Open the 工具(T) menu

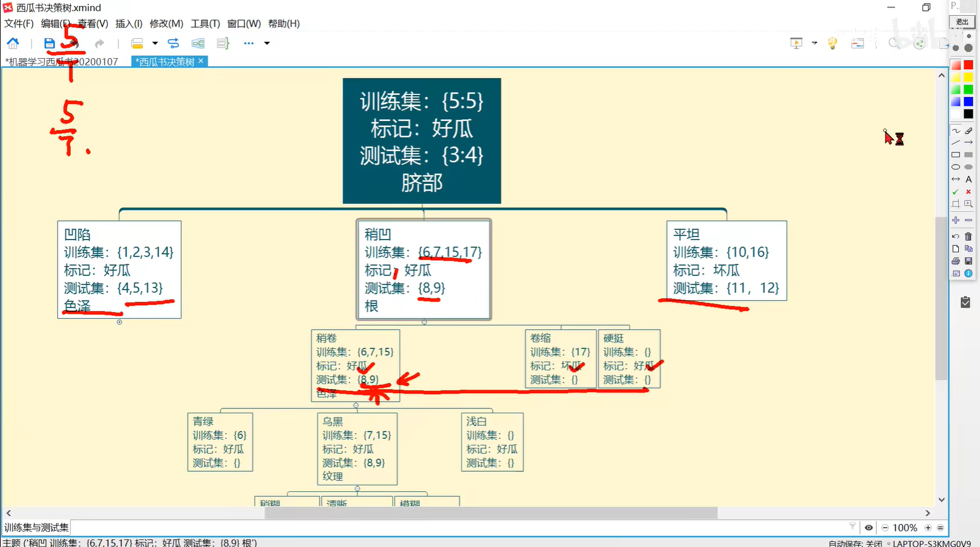(x=205, y=24)
